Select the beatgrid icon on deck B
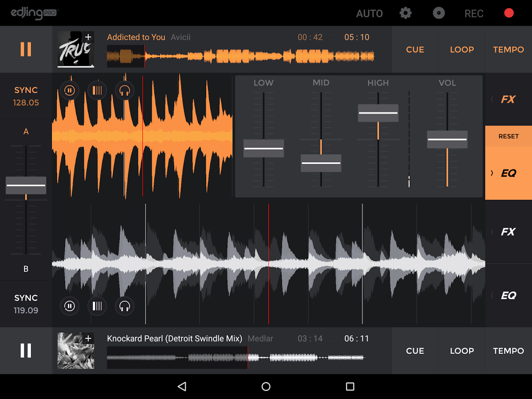 [97, 306]
